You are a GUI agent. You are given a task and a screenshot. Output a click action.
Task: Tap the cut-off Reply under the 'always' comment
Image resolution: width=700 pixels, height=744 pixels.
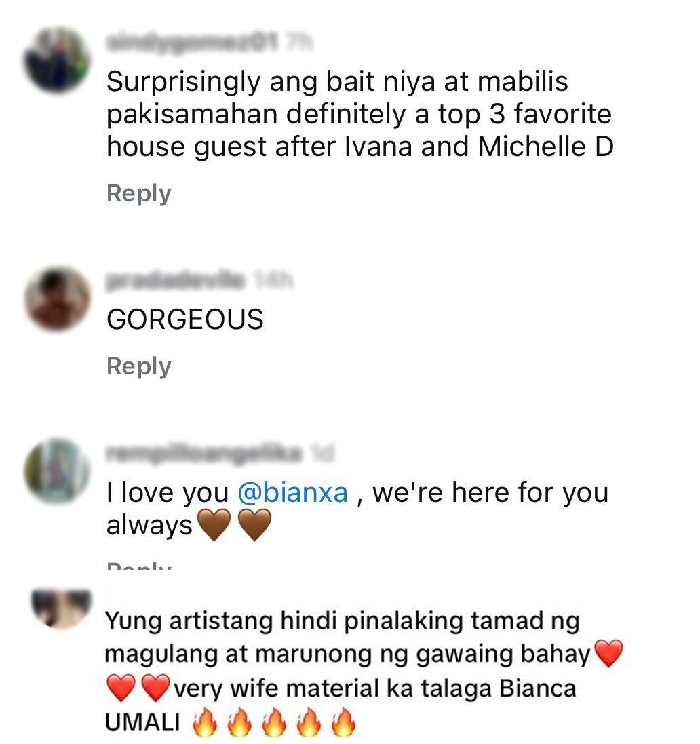pos(138,566)
